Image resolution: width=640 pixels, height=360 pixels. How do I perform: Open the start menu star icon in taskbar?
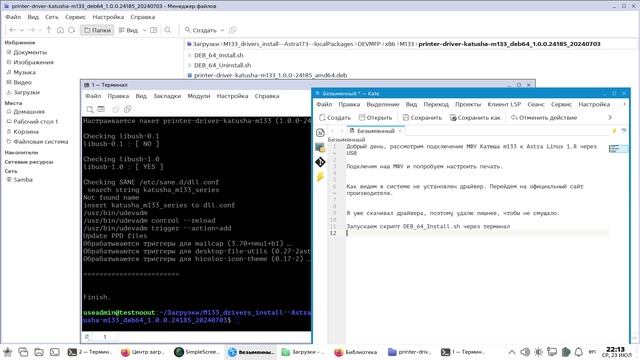[8, 352]
